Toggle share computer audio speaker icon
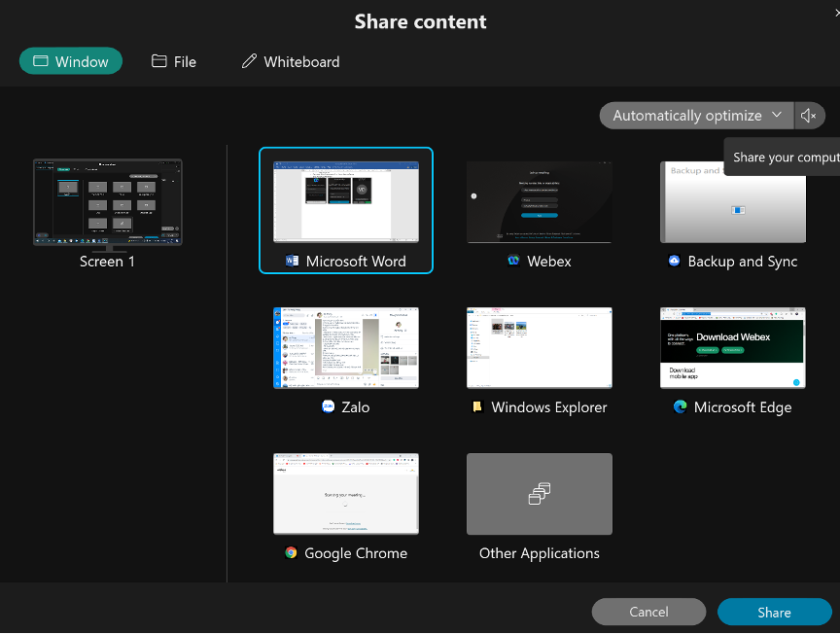This screenshot has height=634, width=840. tap(809, 116)
